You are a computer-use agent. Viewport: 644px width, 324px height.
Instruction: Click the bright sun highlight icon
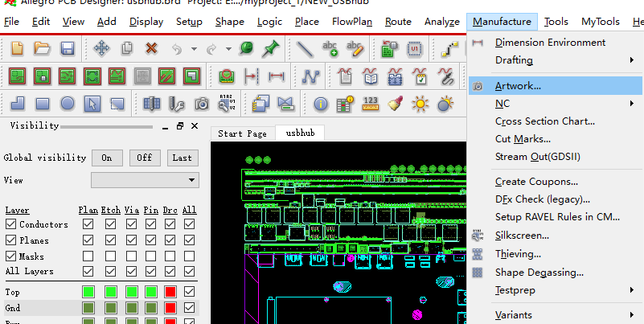tap(420, 104)
